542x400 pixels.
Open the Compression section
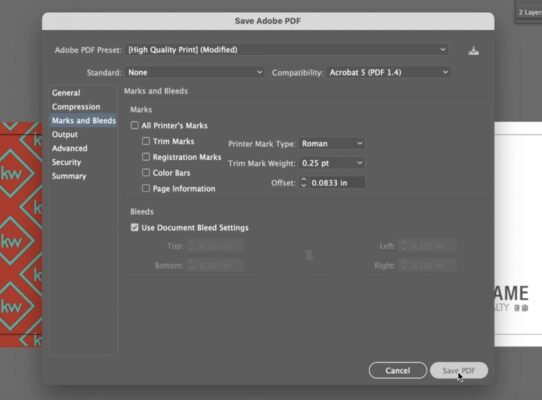pos(76,107)
